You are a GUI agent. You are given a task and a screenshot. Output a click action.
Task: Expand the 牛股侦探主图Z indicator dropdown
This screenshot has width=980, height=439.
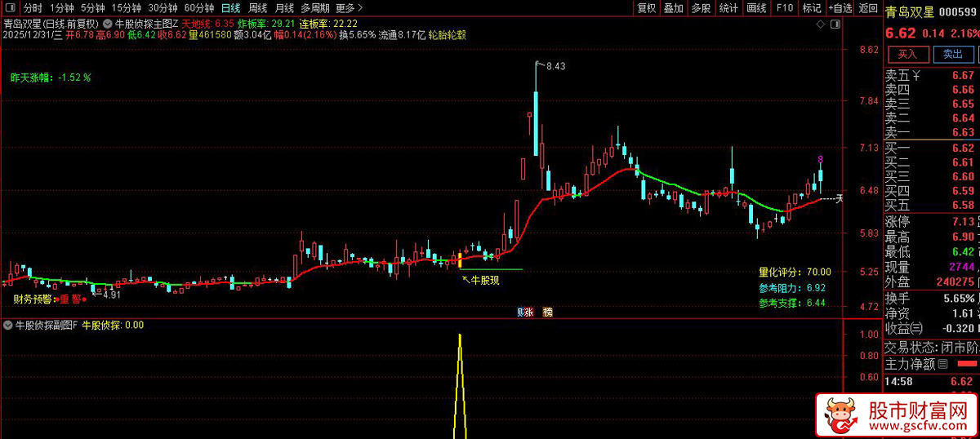[x=109, y=24]
